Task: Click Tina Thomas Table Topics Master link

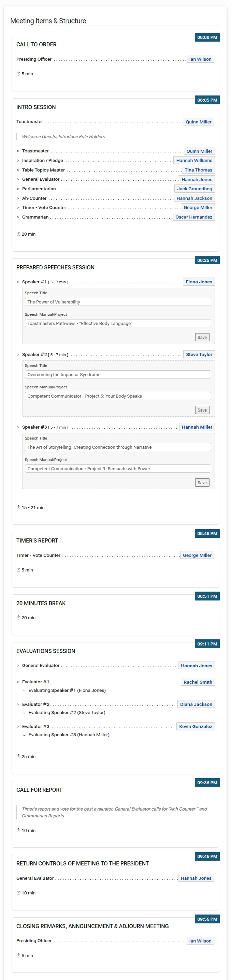Action: pyautogui.click(x=198, y=170)
